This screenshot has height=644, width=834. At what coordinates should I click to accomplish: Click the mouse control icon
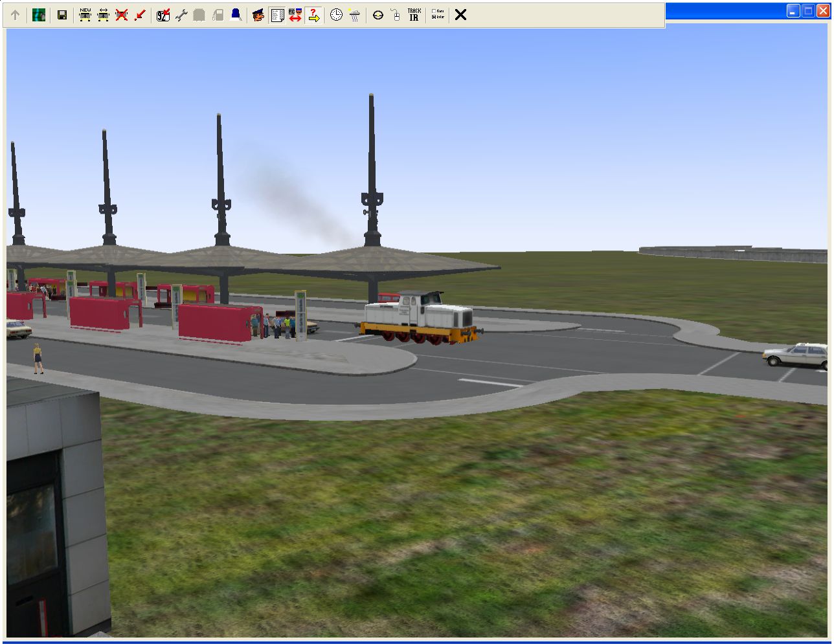pyautogui.click(x=396, y=15)
